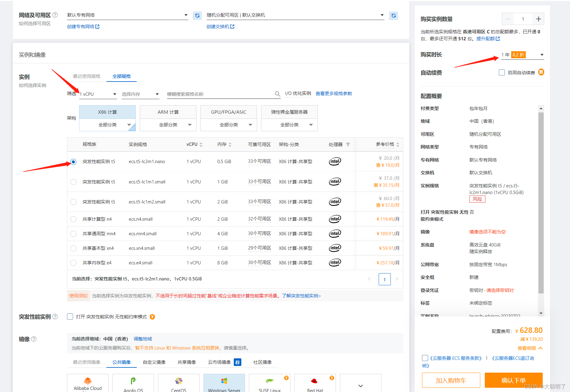The image size is (570, 392).
Task: Select the ecs.t5-lc2m1.nano radio button
Action: (x=73, y=162)
